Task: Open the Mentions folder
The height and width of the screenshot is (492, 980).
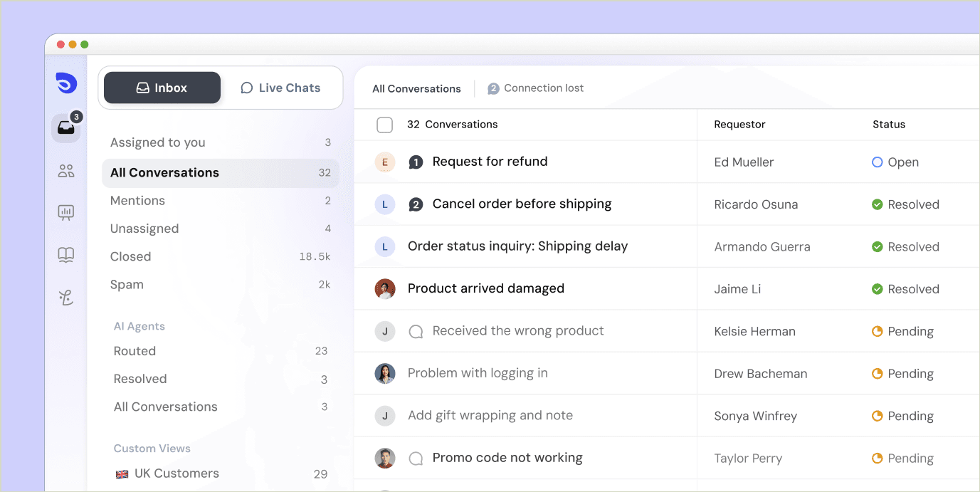Action: (137, 200)
